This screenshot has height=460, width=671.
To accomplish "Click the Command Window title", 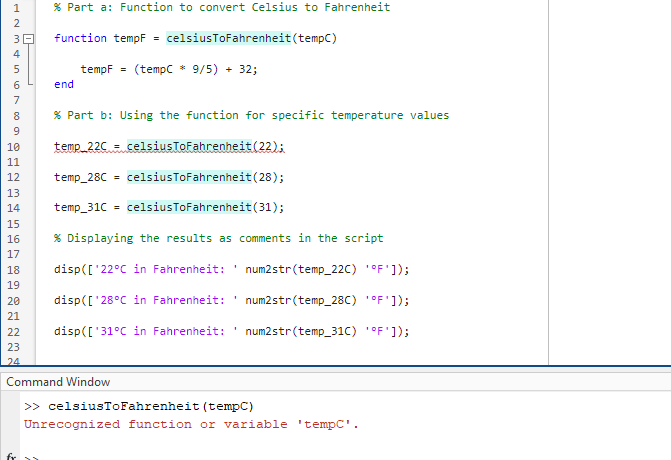I will 58,382.
